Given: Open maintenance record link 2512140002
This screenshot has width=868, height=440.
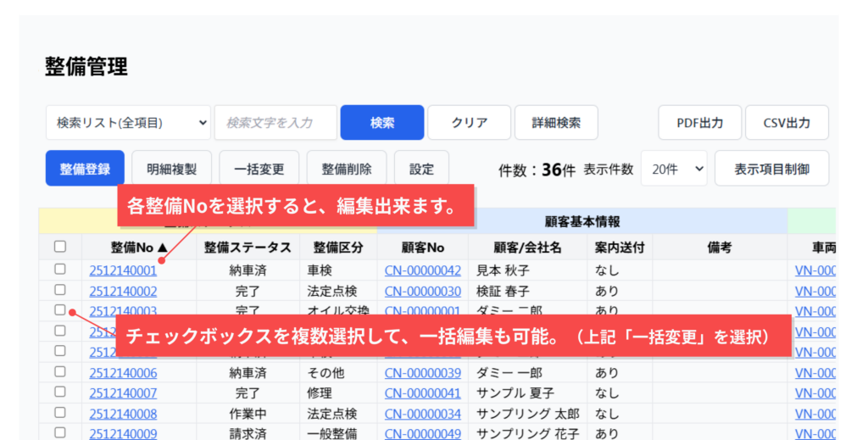Looking at the screenshot, I should (123, 291).
